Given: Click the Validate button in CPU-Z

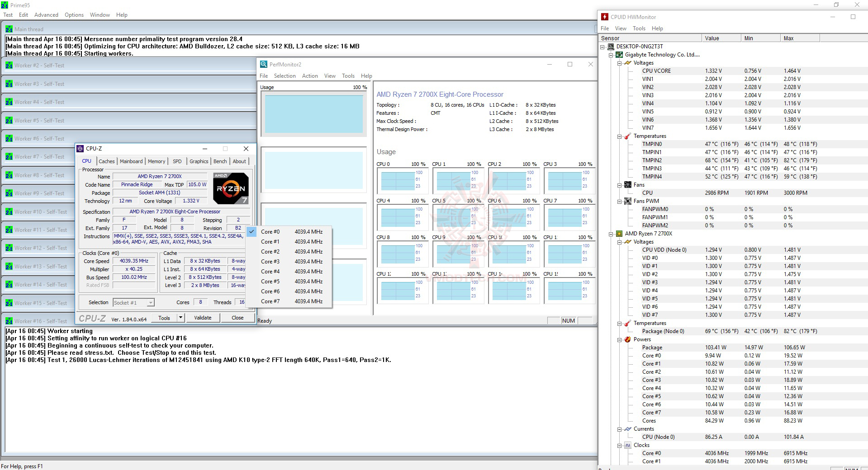Looking at the screenshot, I should click(x=203, y=318).
